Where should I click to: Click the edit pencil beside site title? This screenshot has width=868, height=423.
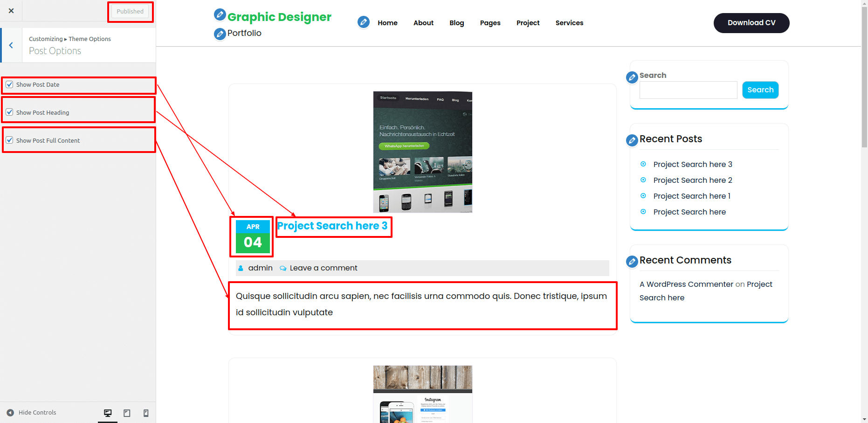pyautogui.click(x=220, y=15)
